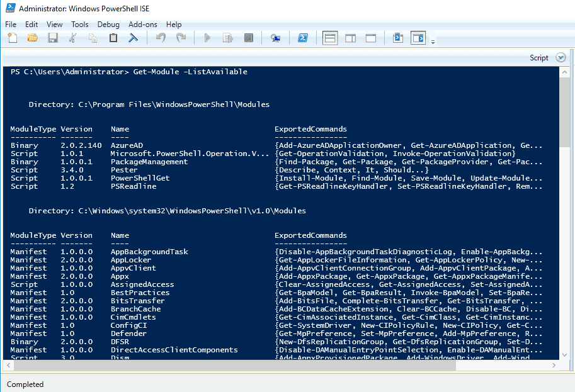Click the horizontal scroll-left arrow
Image resolution: width=575 pixels, height=392 pixels.
coord(8,365)
